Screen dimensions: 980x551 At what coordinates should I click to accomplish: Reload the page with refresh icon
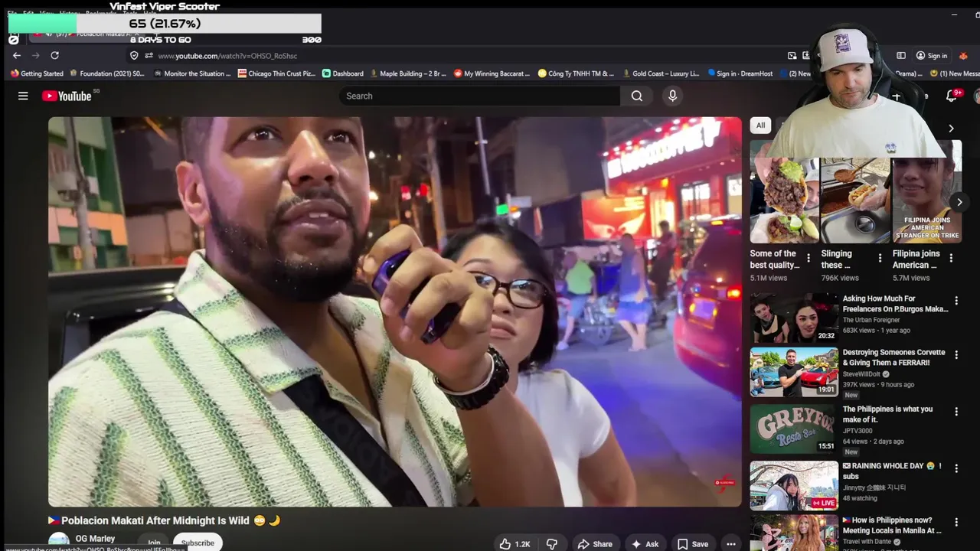(54, 56)
